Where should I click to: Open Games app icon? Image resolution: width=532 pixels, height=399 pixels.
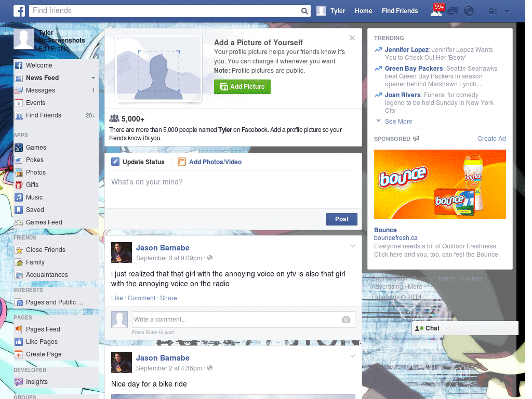(x=19, y=148)
